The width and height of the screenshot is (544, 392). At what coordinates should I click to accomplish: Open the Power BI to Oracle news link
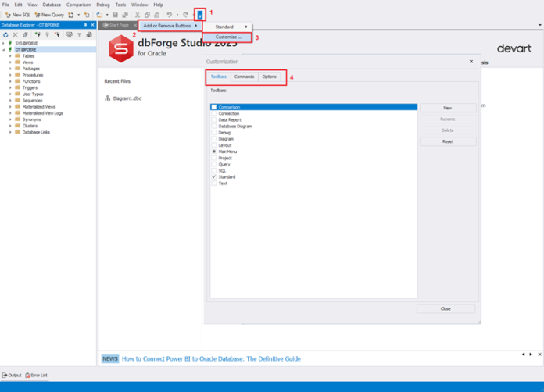pos(211,358)
